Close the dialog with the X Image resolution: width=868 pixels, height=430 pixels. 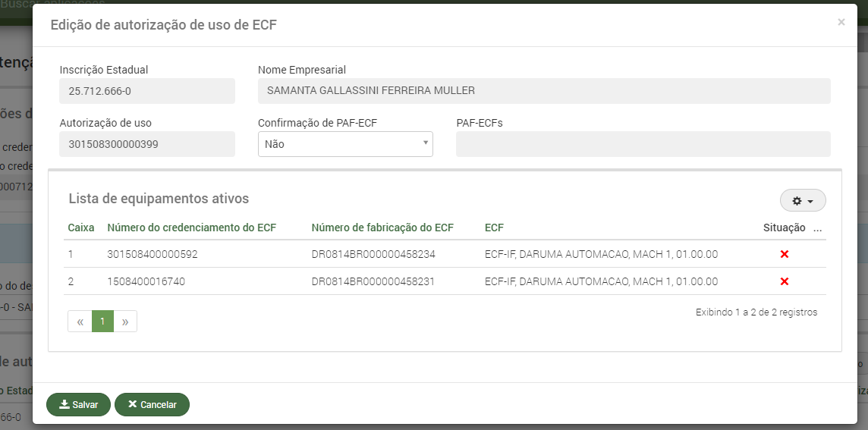pos(841,23)
